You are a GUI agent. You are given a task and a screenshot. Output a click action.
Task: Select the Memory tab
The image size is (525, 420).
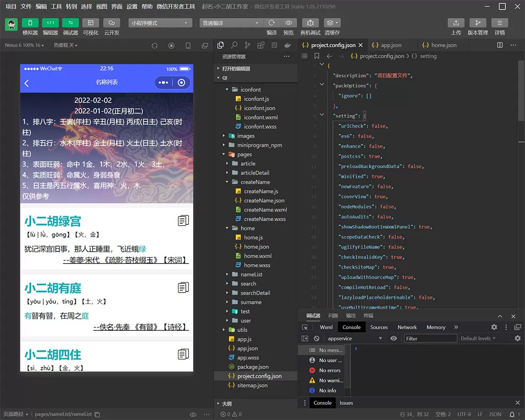pos(436,327)
